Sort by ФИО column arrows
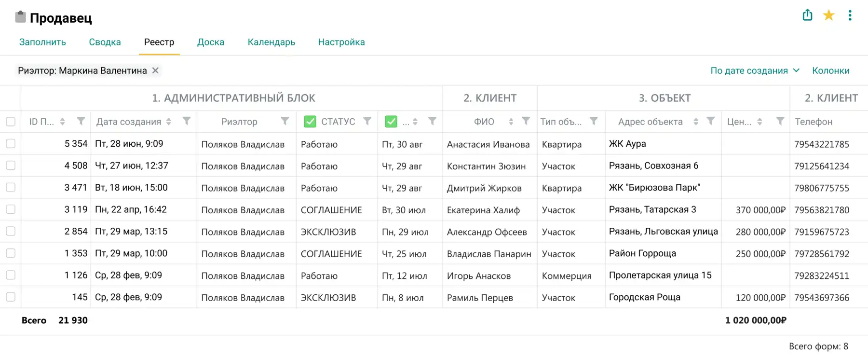868x358 pixels. click(x=511, y=122)
